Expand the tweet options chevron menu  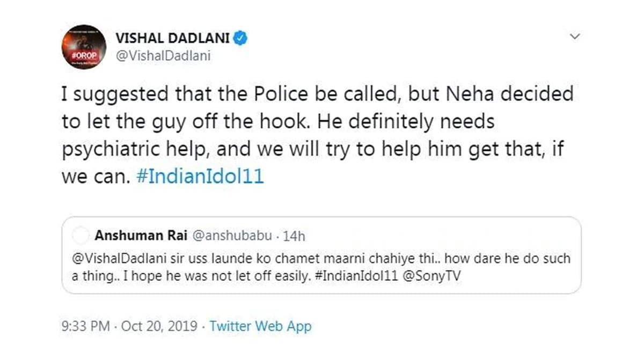[575, 36]
